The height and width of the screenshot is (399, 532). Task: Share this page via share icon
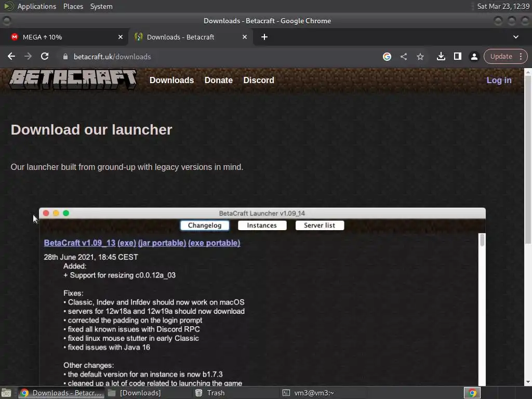tap(403, 57)
